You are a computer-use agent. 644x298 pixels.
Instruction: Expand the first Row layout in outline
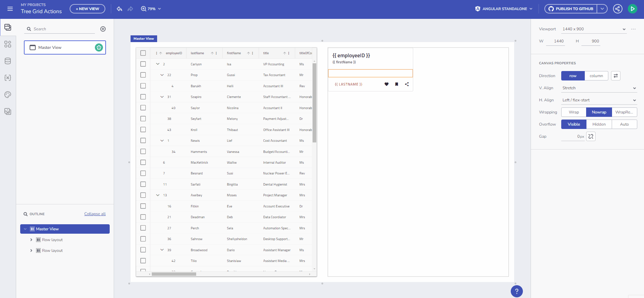pyautogui.click(x=31, y=240)
